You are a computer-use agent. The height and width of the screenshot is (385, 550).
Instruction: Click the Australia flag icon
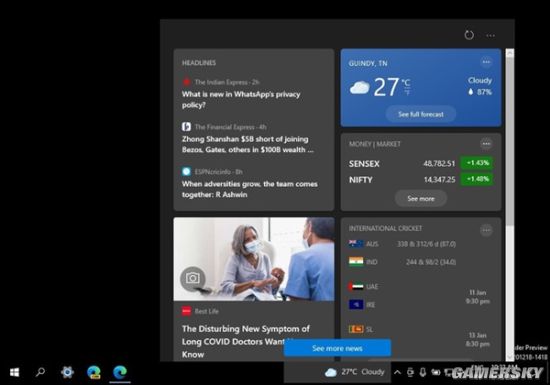356,244
